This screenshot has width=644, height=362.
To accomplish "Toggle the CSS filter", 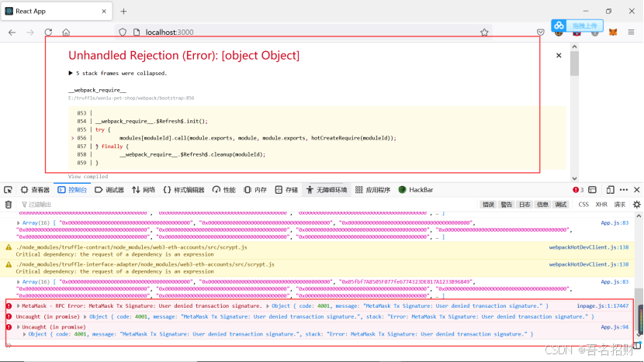I will pyautogui.click(x=583, y=205).
